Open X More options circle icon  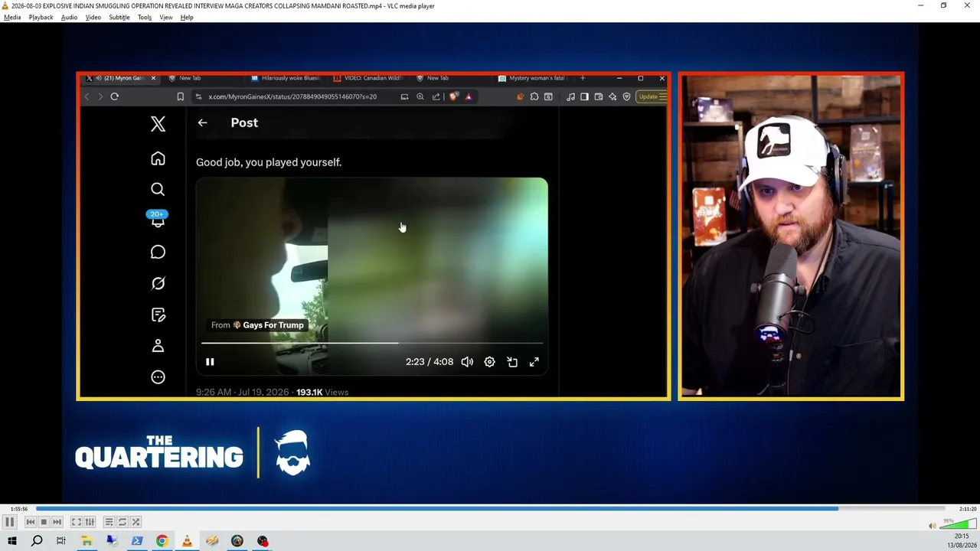pos(158,377)
